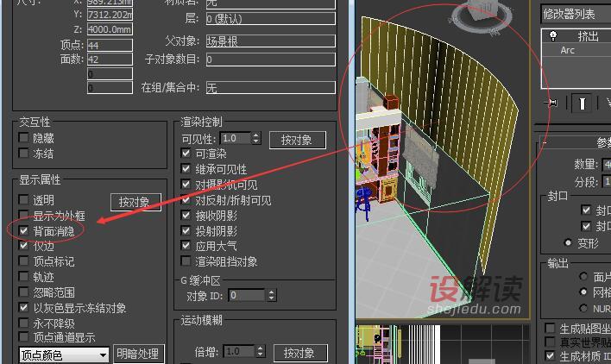Uncheck the 仅边 checkbox

[x=24, y=246]
